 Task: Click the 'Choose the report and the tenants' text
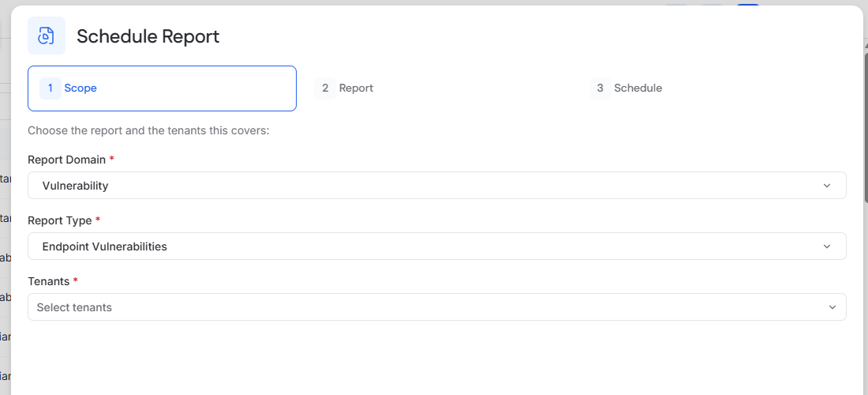point(148,131)
